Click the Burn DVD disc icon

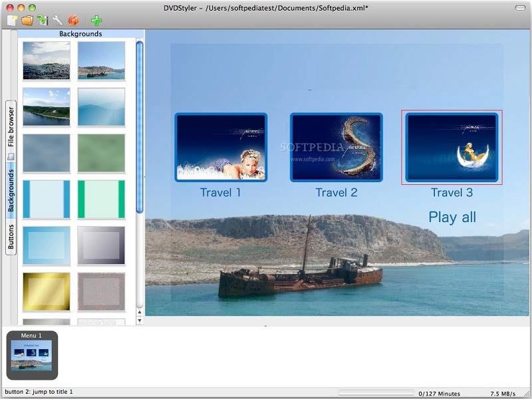point(74,21)
